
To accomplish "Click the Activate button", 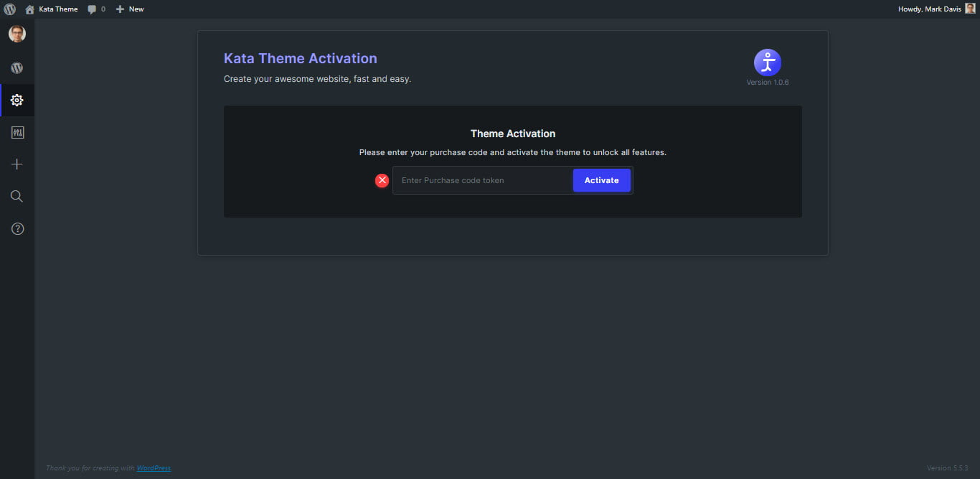I will (602, 180).
